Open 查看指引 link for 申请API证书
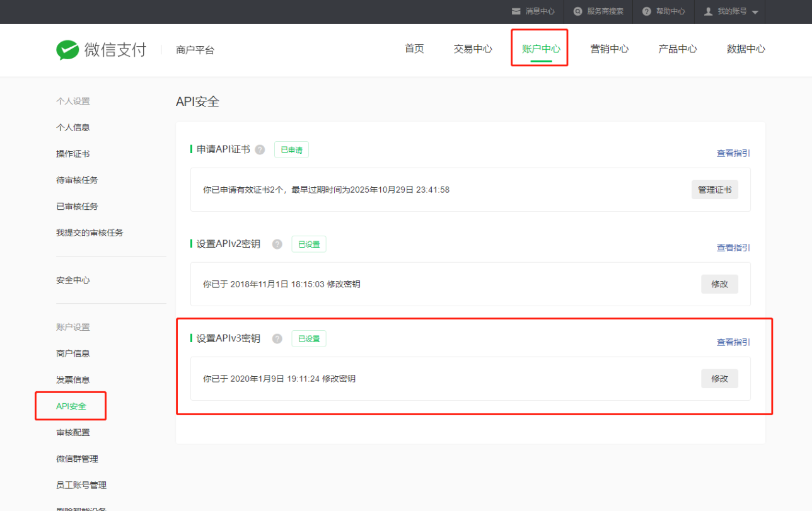 733,153
